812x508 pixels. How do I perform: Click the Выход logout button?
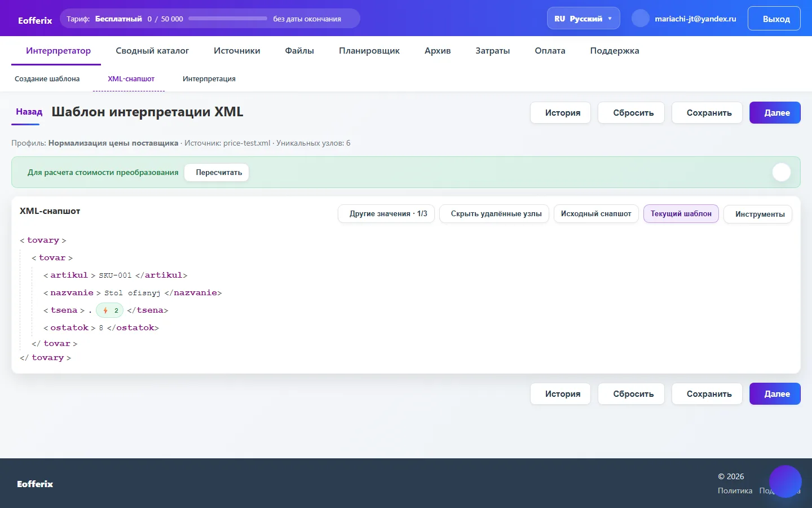tap(774, 19)
